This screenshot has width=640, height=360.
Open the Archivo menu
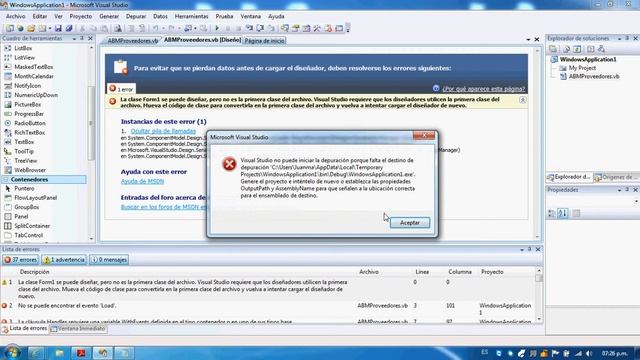[16, 16]
